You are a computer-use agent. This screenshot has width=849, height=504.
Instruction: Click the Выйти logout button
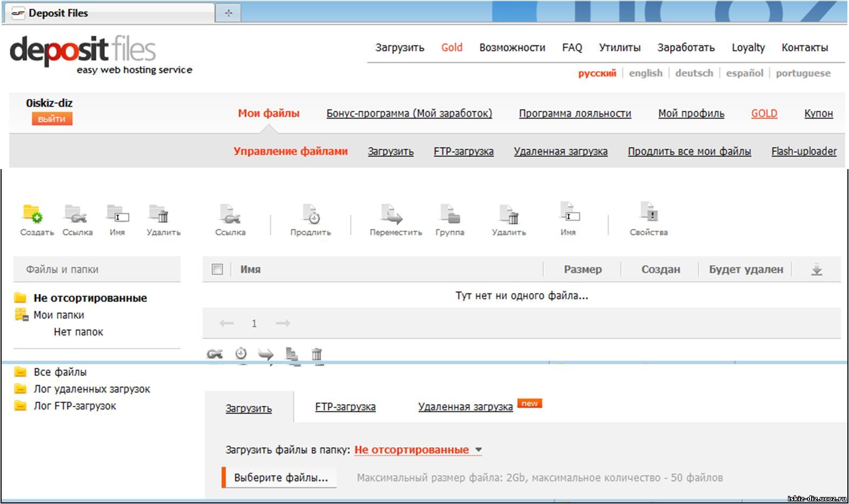click(x=52, y=119)
